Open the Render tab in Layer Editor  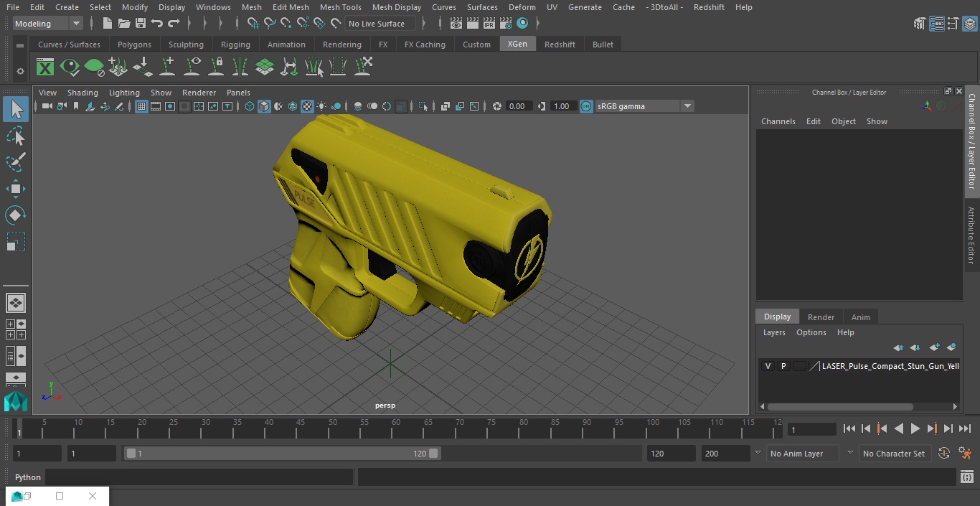(x=821, y=317)
